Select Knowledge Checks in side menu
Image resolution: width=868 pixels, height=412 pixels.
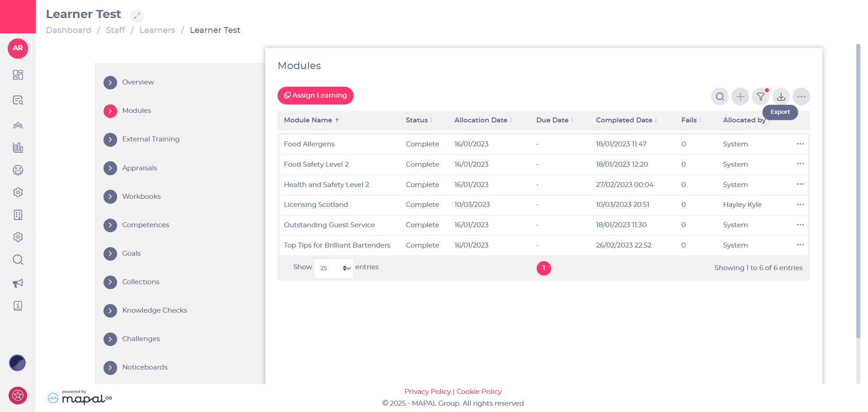pos(154,310)
